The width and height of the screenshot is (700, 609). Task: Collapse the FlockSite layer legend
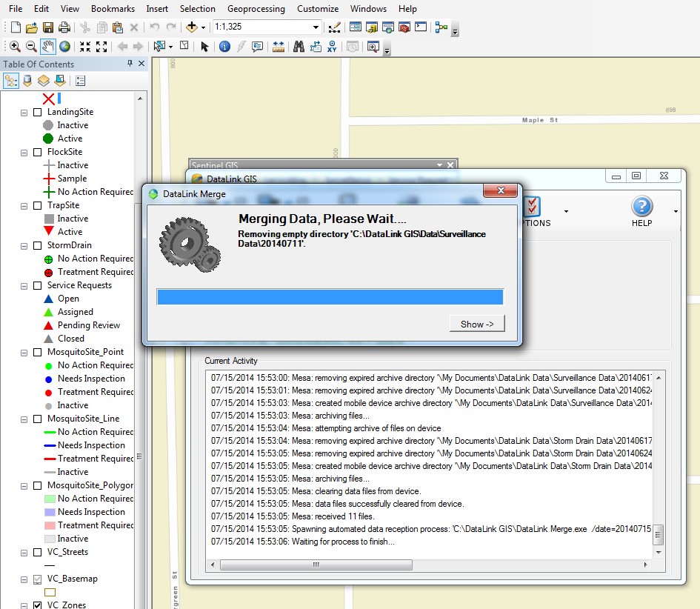tap(24, 153)
